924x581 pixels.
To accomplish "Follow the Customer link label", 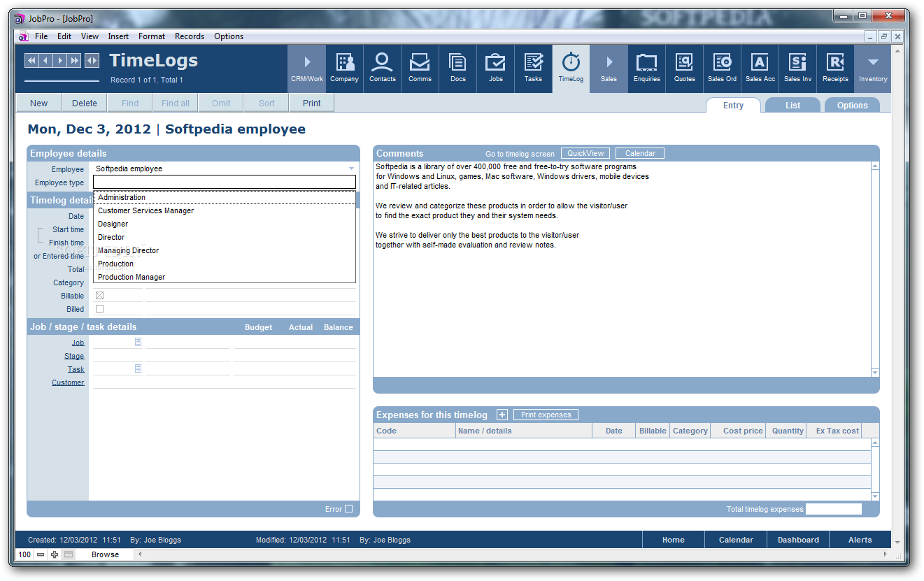I will [68, 382].
